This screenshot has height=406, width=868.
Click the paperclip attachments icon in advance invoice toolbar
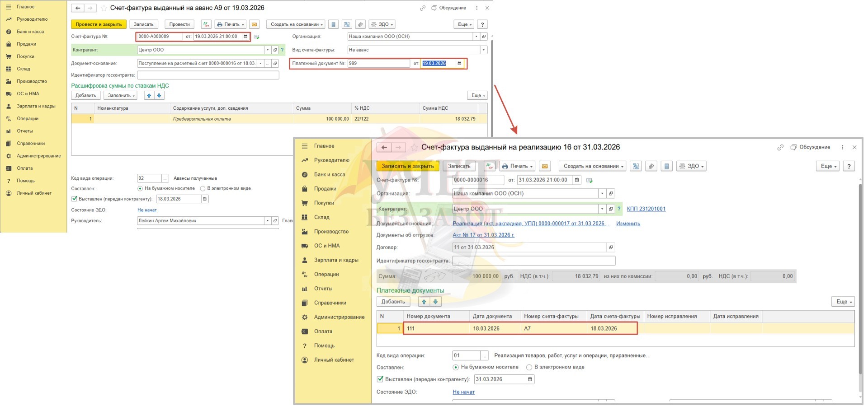tap(360, 24)
